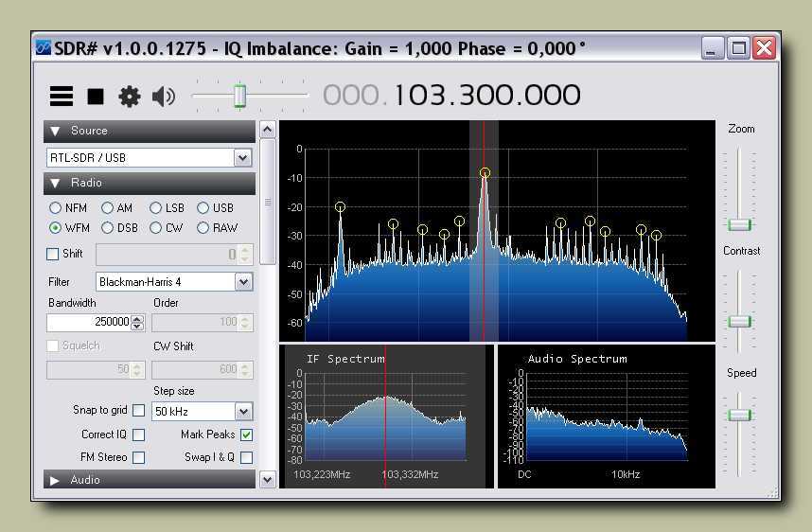Click the Contrast slider handle

point(739,322)
